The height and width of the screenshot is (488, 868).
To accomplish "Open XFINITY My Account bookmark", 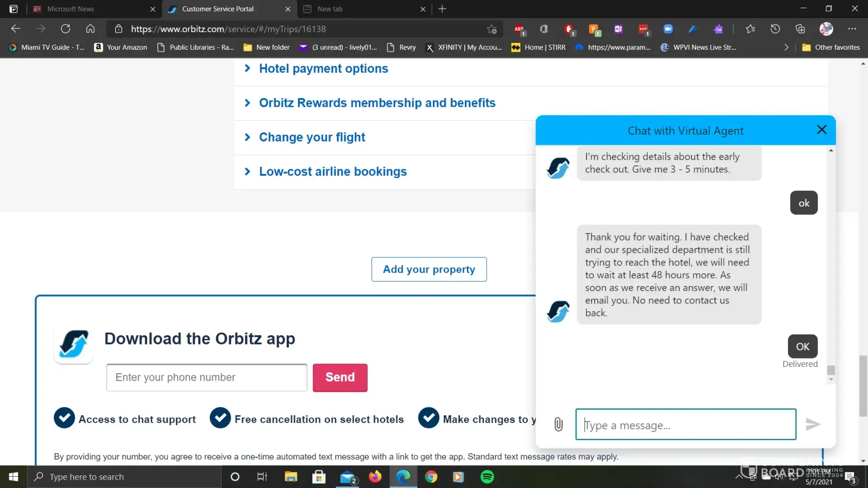I will pyautogui.click(x=464, y=47).
